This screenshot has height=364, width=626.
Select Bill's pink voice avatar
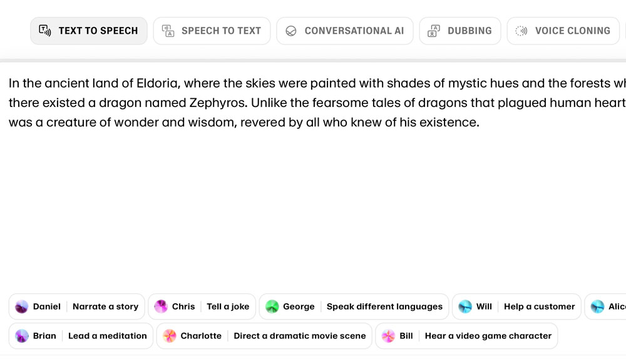point(388,336)
